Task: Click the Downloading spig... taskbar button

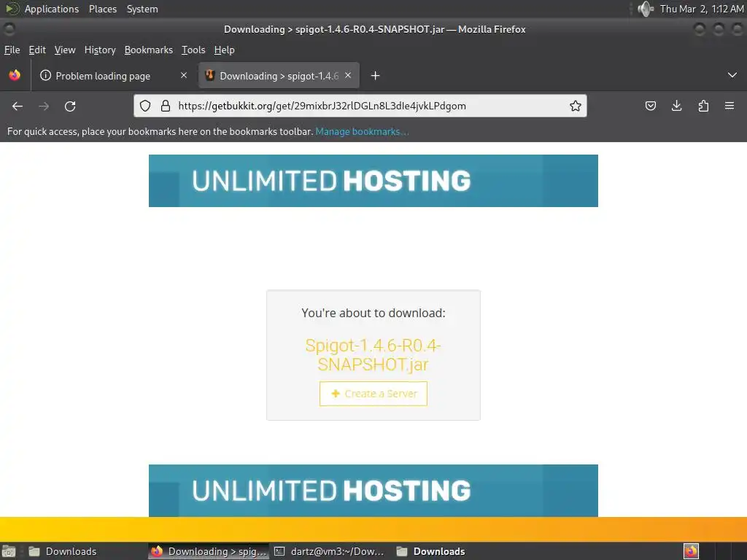Action: tap(209, 551)
